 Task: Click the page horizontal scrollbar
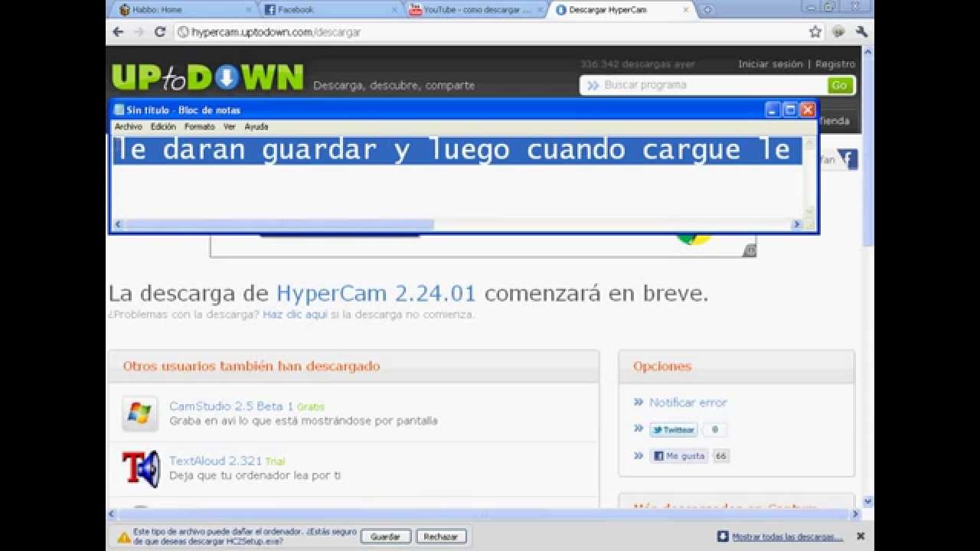coord(485,515)
